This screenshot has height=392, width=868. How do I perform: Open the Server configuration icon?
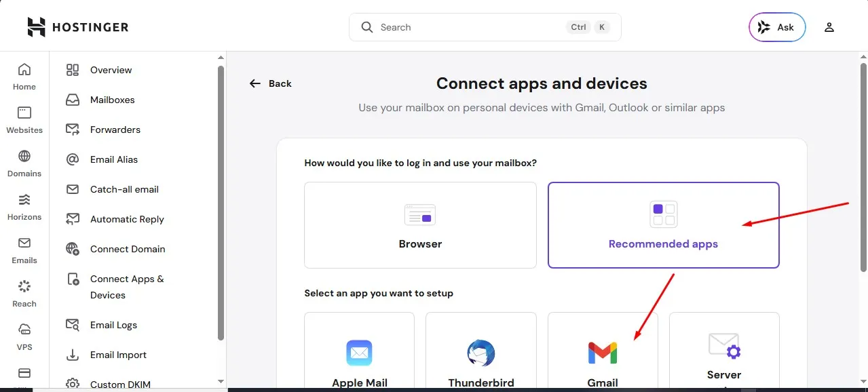click(x=723, y=347)
